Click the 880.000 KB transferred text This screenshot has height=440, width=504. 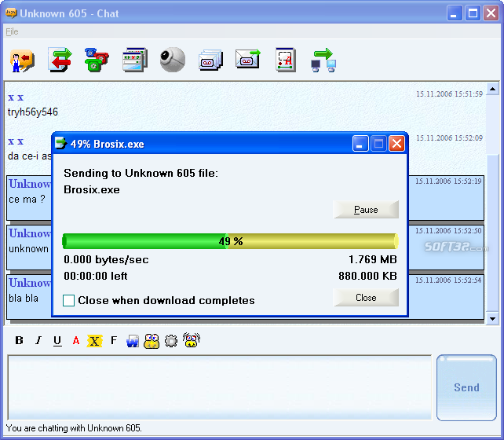(x=367, y=276)
